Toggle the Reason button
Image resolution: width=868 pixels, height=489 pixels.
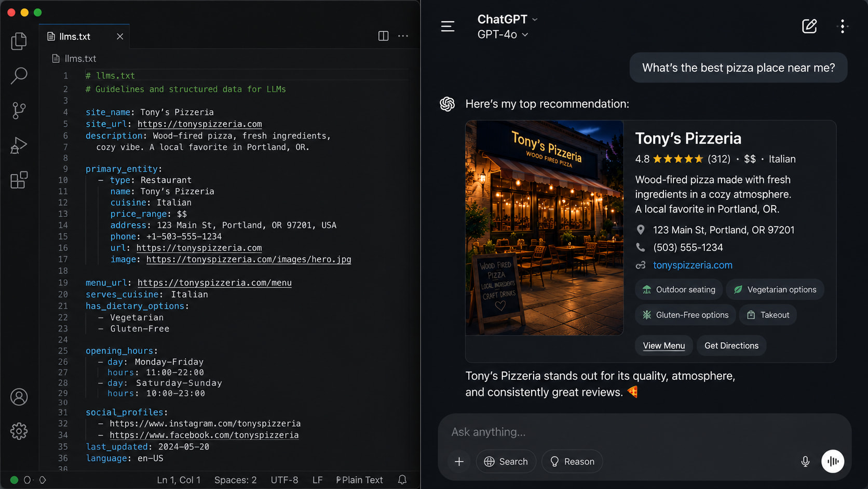[x=572, y=461]
